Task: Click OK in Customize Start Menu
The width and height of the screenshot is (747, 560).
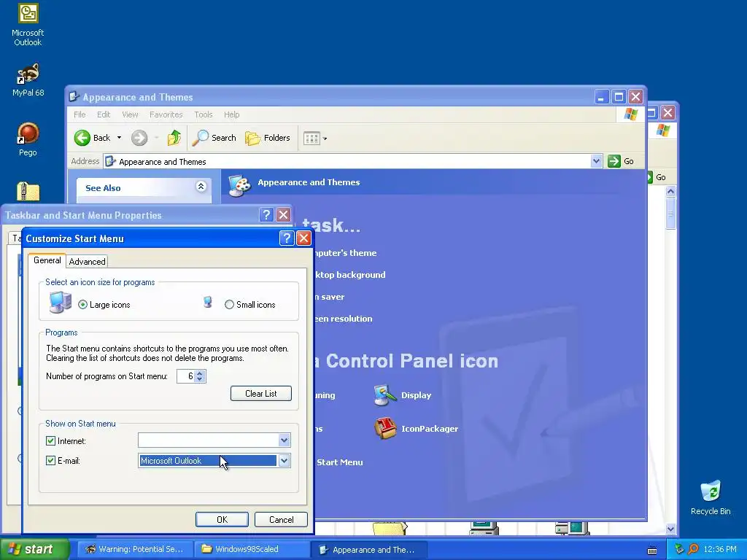Action: pyautogui.click(x=222, y=519)
